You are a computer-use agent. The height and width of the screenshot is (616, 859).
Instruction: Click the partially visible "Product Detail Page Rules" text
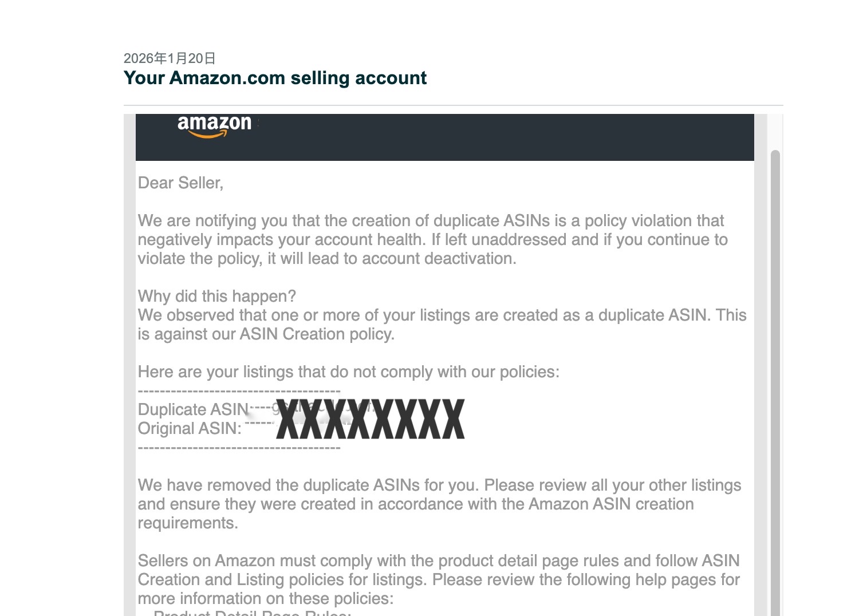point(252,613)
